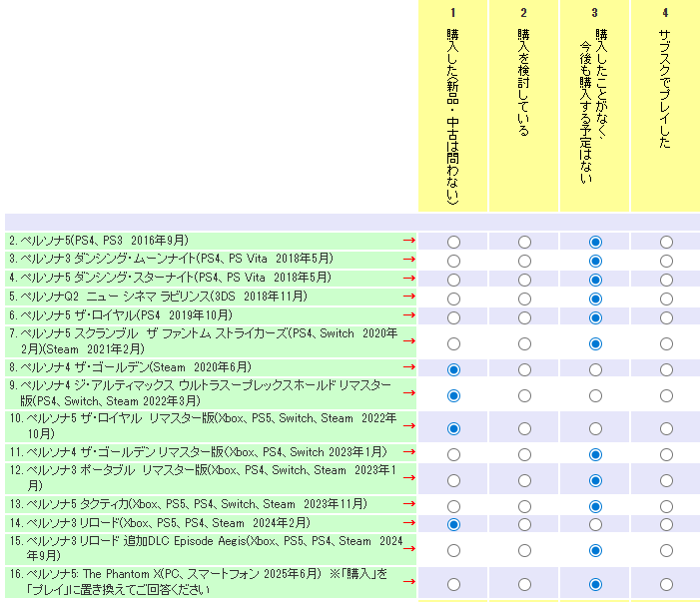
Task: Choose option 4 サブスク for row 2 ペルソナ5
Action: click(x=666, y=242)
